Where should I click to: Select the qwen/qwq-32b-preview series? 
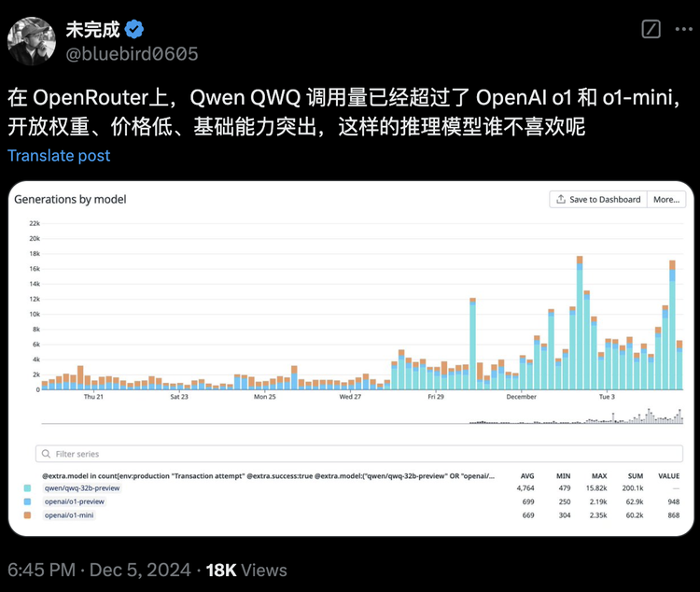coord(82,488)
